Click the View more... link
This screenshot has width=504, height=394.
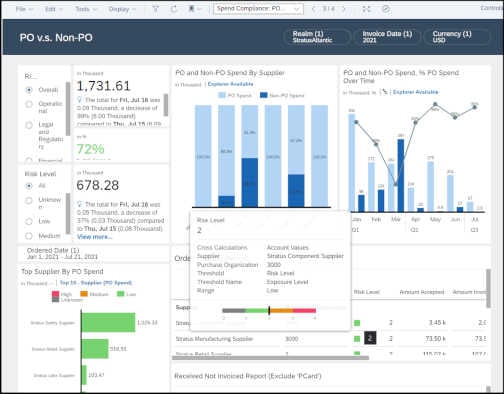95,237
